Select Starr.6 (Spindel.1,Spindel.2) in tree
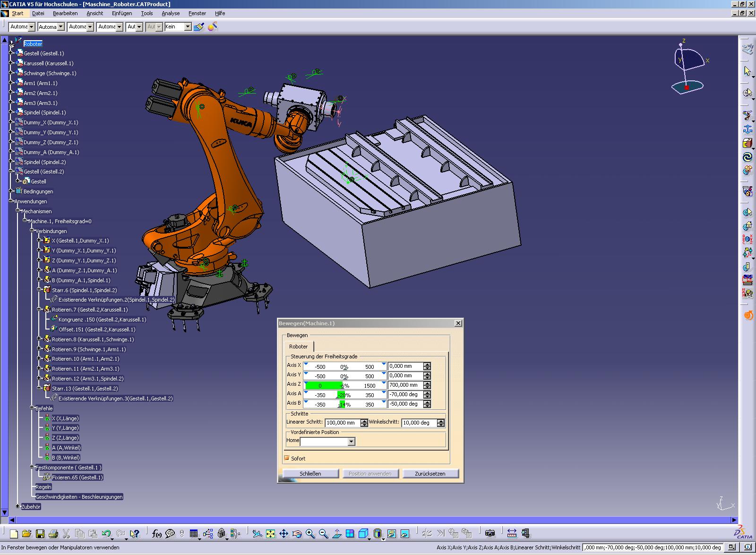The image size is (756, 555). tap(84, 290)
